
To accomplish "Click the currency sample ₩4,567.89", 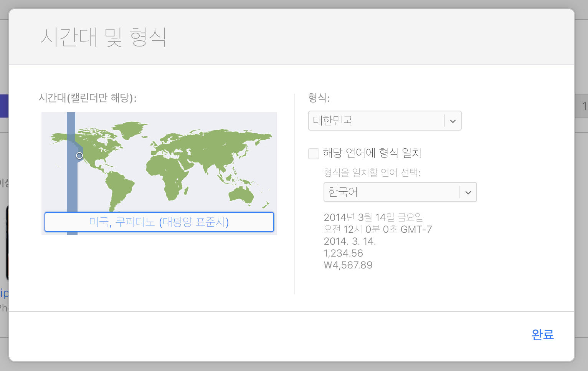I will click(348, 265).
